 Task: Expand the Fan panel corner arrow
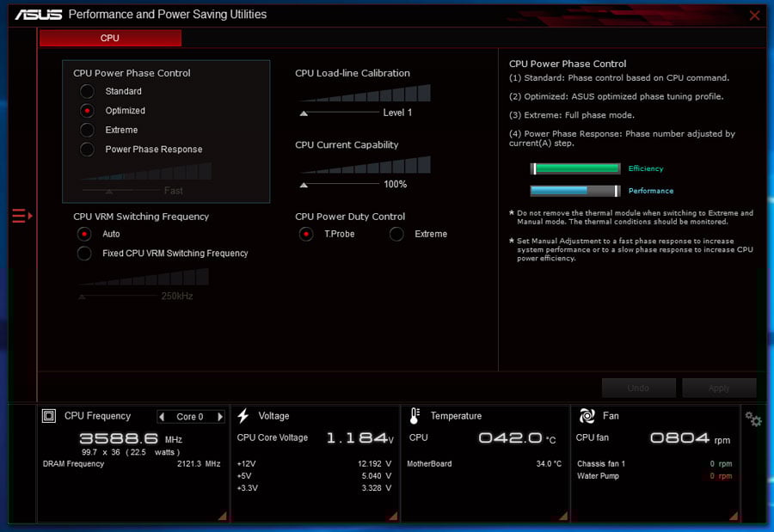[734, 516]
